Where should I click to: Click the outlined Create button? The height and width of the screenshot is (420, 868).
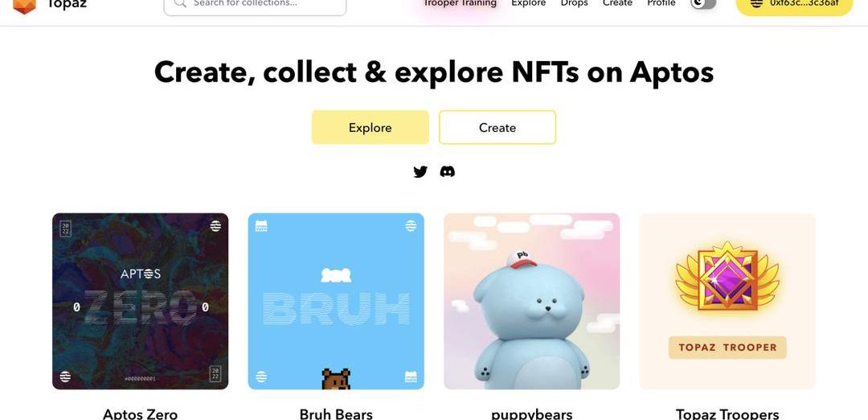[x=497, y=127]
